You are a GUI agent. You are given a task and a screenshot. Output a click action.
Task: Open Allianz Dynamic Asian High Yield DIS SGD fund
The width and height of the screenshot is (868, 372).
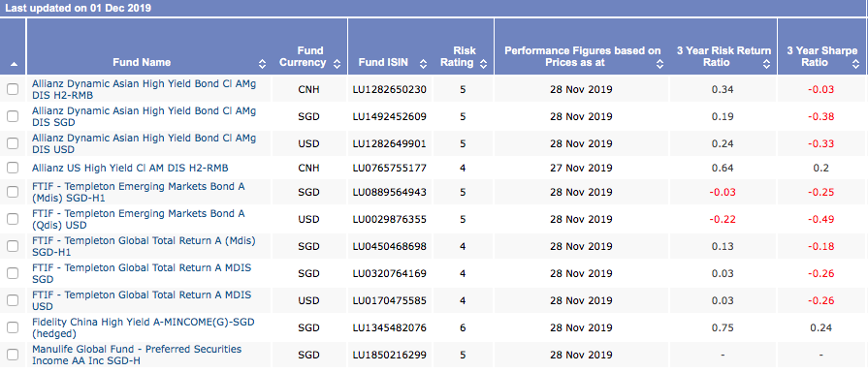[x=144, y=116]
